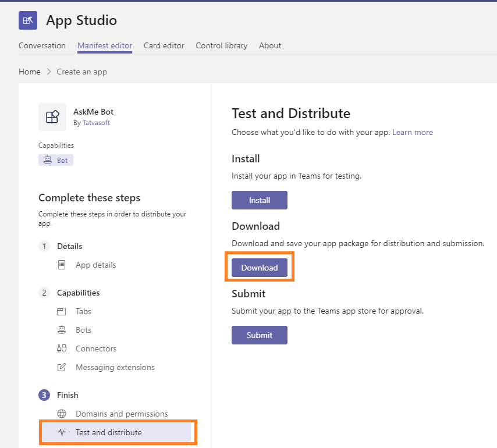Screen dimensions: 497x448
Task: Open Messaging extensions item
Action: [115, 368]
